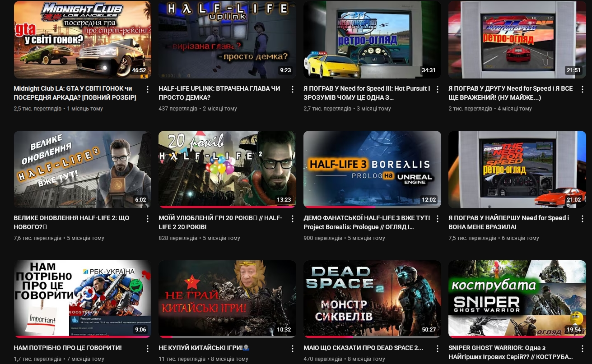Open title 'Я ПОГРАВ У НАЙПЕРШУ Need for Speed'
592x364 pixels.
pyautogui.click(x=509, y=222)
